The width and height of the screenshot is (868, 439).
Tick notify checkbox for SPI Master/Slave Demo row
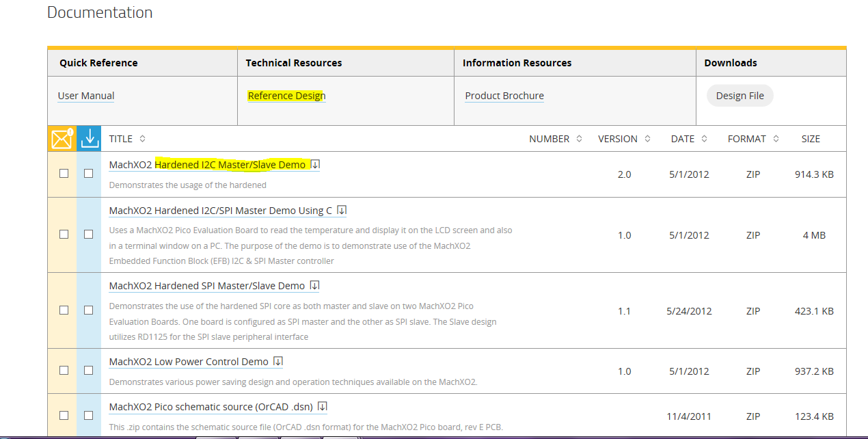64,310
